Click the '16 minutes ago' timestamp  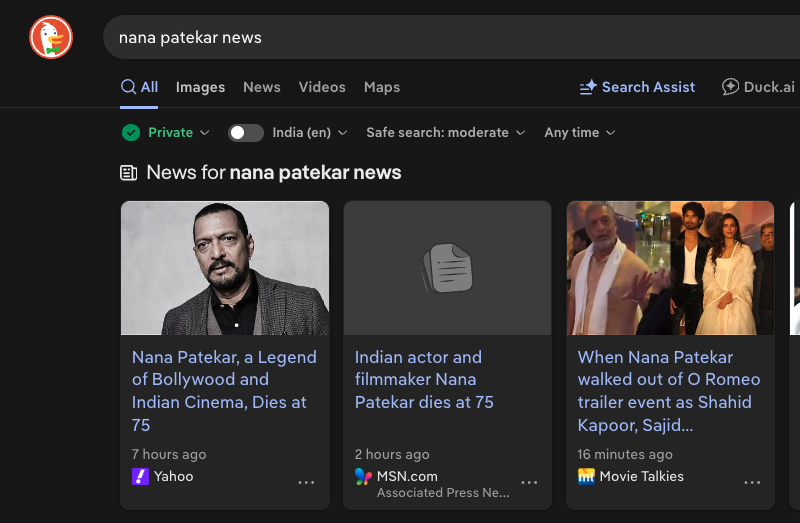pos(625,454)
